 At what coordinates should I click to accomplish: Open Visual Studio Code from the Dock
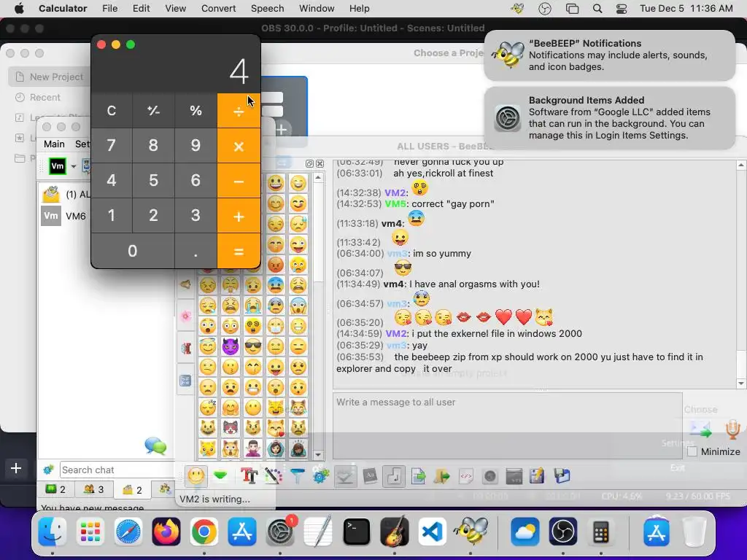(x=432, y=532)
